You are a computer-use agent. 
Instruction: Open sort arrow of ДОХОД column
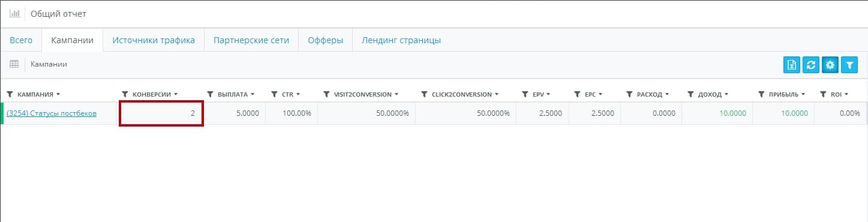pyautogui.click(x=726, y=95)
